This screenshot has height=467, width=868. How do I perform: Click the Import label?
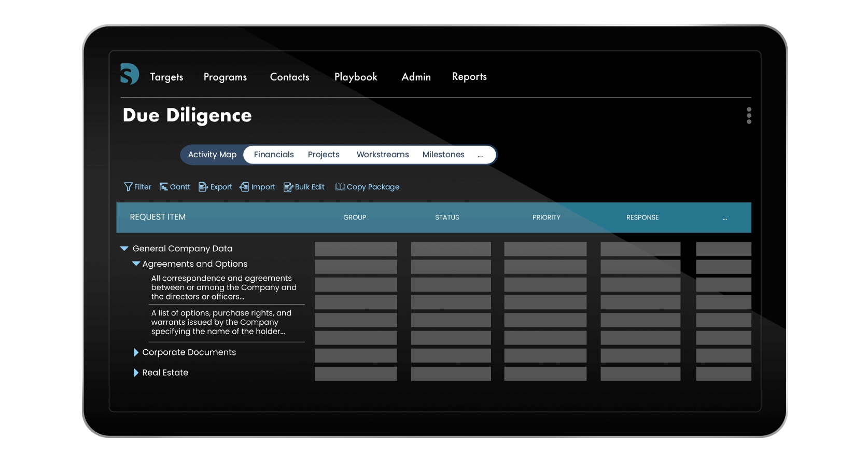click(x=263, y=187)
